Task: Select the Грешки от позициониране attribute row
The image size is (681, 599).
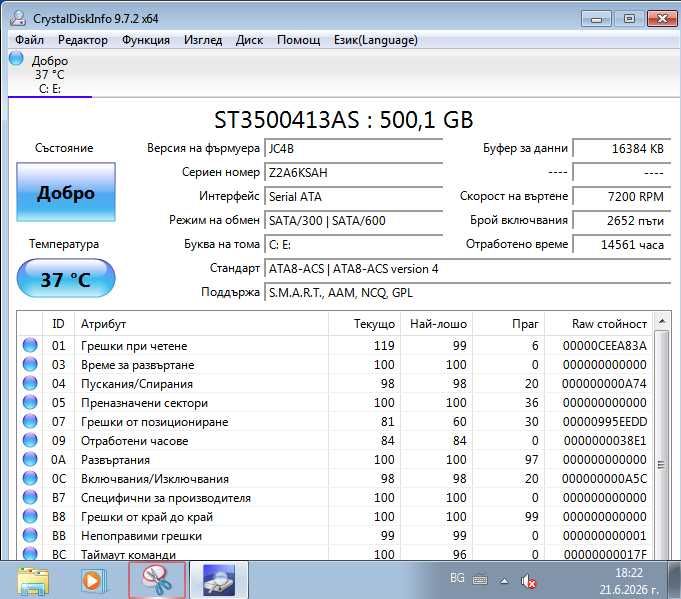Action: coord(335,422)
